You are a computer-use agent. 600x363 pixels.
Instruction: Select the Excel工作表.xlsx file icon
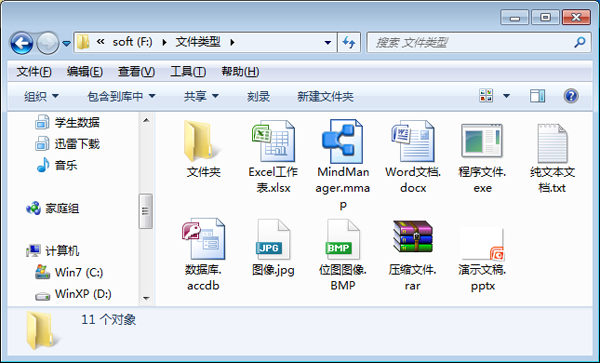point(273,141)
